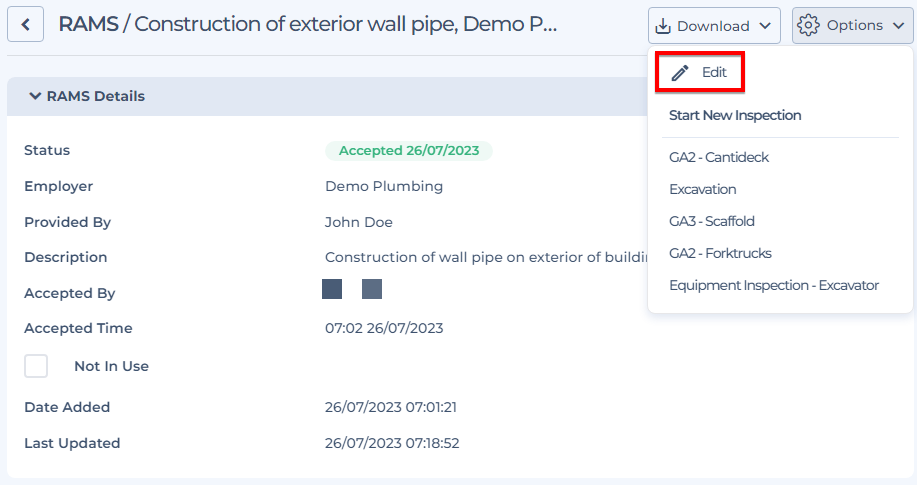The width and height of the screenshot is (917, 485).
Task: Toggle the Options dropdown chevron
Action: coord(898,26)
